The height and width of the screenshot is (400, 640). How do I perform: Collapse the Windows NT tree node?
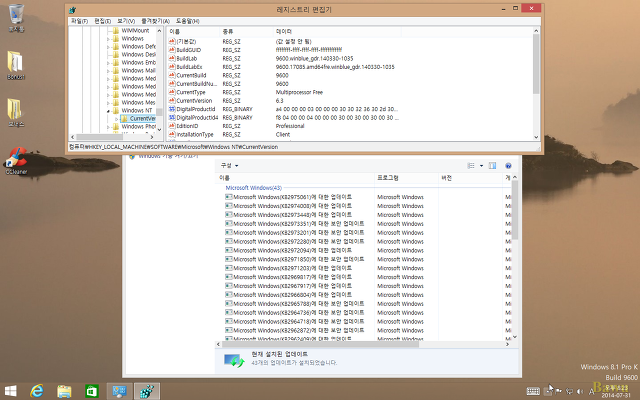coord(109,111)
